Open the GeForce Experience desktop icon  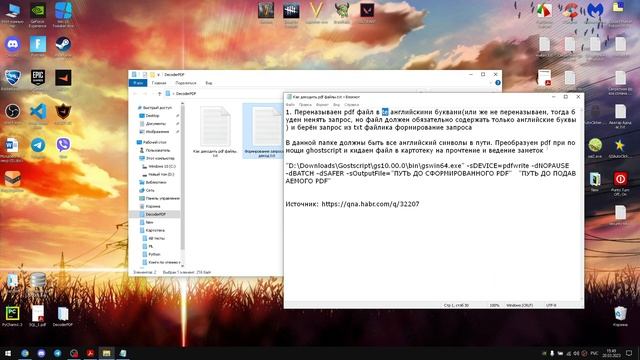[38, 11]
